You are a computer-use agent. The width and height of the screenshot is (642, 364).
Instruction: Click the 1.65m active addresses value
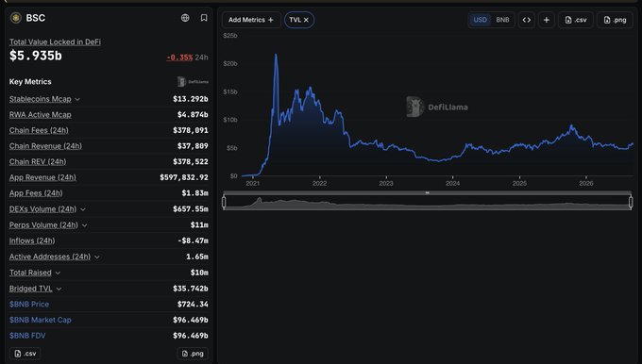(x=197, y=256)
